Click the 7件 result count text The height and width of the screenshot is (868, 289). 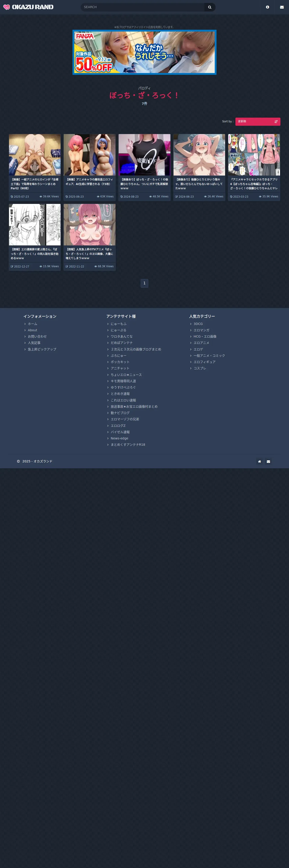click(144, 104)
